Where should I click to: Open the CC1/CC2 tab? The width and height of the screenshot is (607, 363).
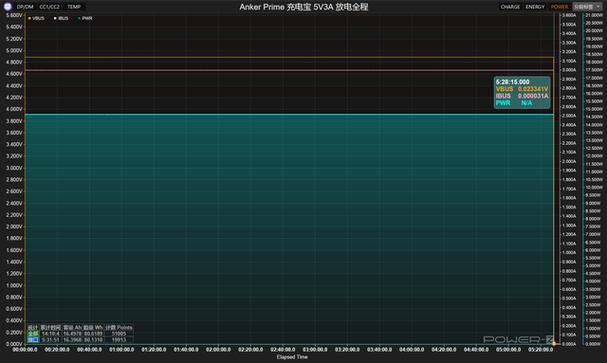coord(50,7)
